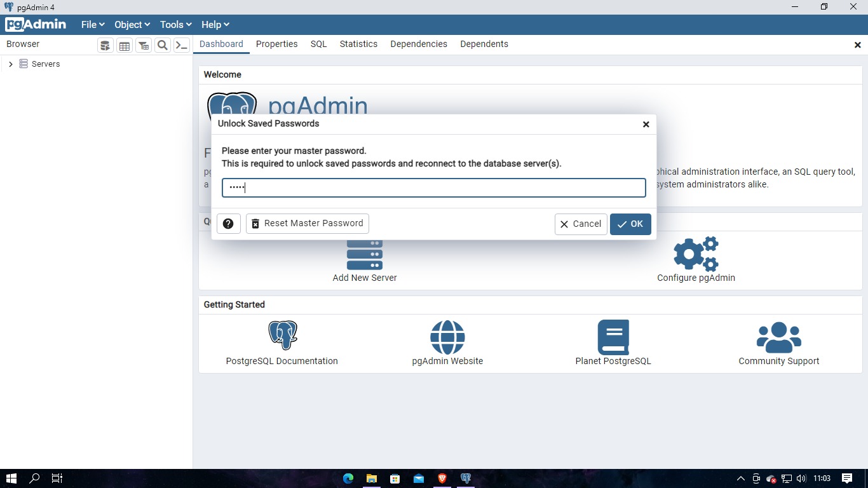Open Brave browser from the taskbar
The image size is (868, 488).
pyautogui.click(x=442, y=478)
